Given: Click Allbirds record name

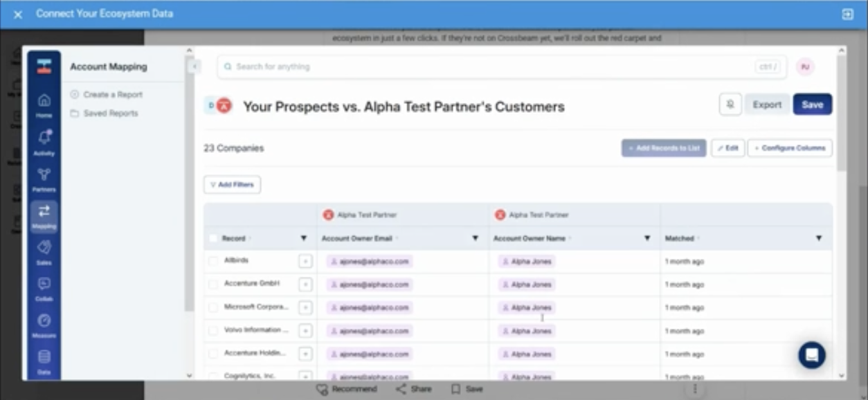Looking at the screenshot, I should pos(236,260).
